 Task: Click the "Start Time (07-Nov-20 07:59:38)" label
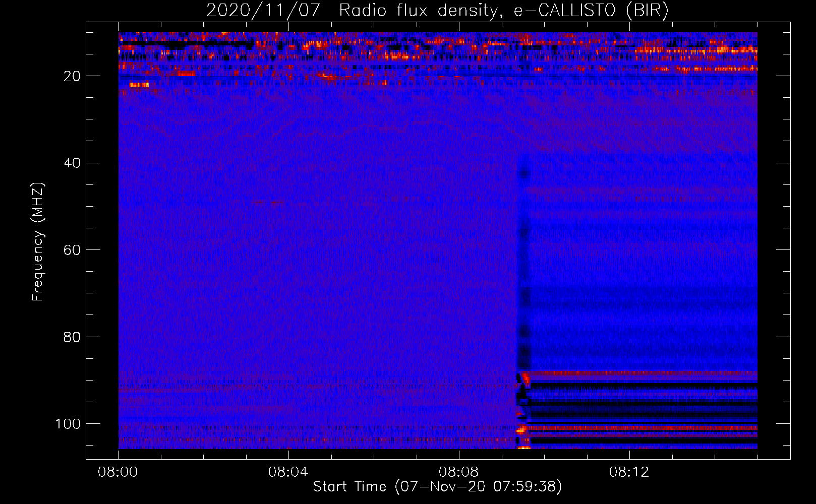pyautogui.click(x=437, y=487)
